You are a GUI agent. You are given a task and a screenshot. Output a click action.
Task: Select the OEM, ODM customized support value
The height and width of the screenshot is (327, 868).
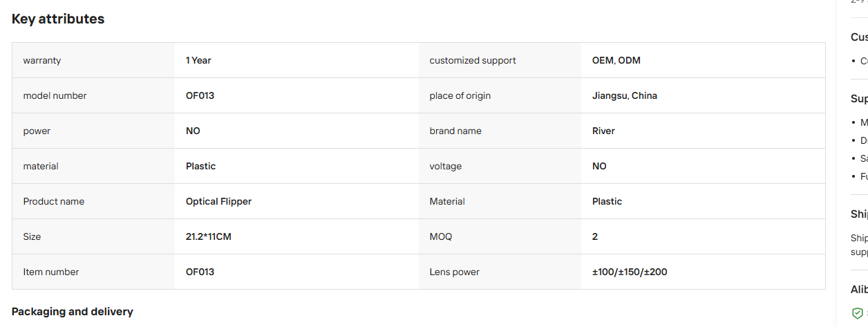coord(616,60)
